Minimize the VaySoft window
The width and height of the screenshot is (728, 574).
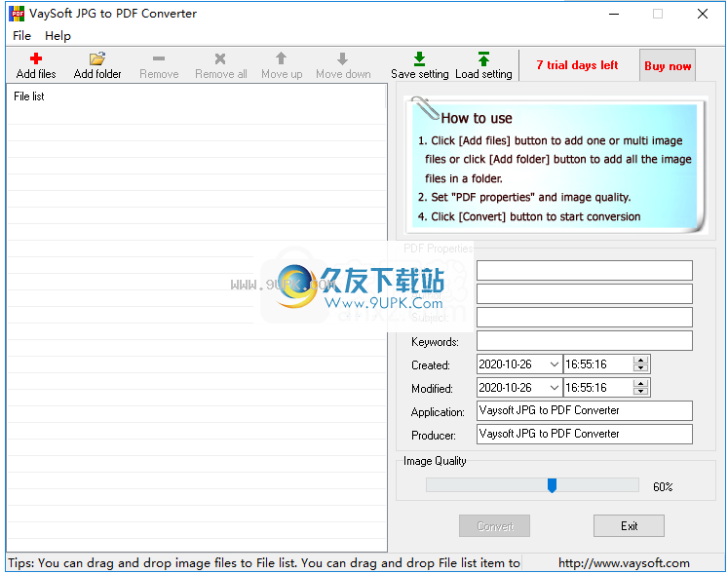click(614, 14)
